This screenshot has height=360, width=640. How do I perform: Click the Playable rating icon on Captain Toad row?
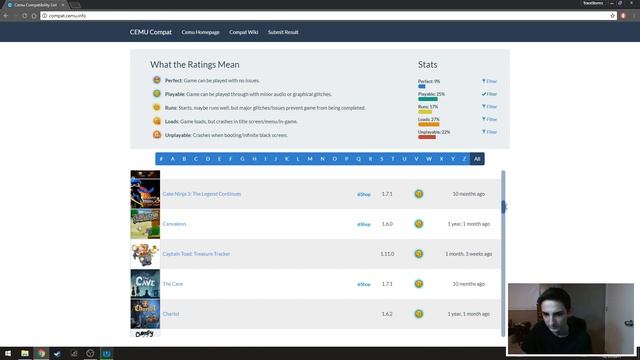pyautogui.click(x=419, y=254)
